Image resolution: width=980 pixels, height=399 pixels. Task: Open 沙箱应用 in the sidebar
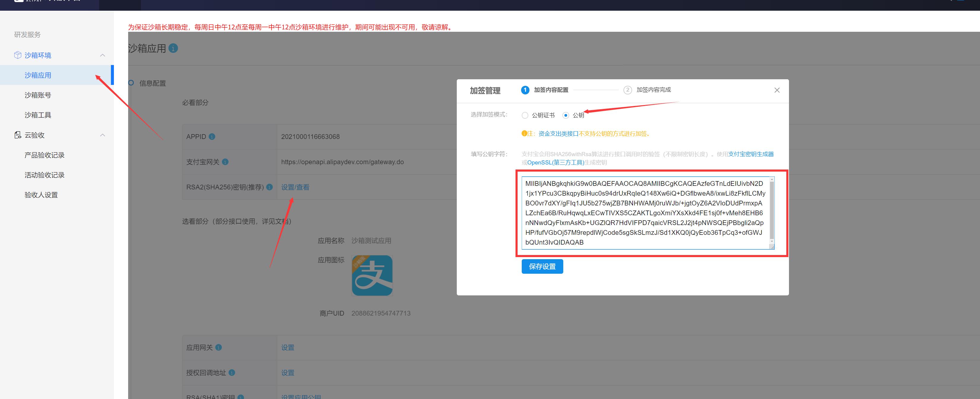(56, 75)
